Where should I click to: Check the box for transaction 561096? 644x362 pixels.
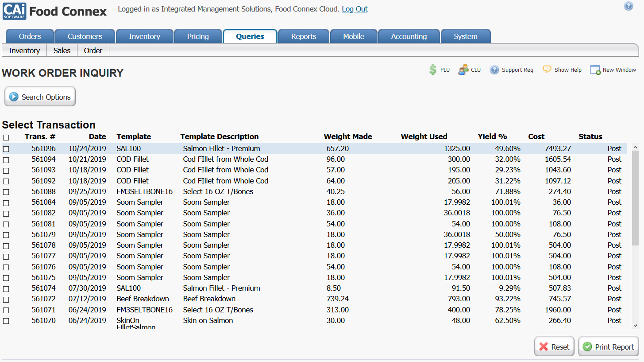pos(6,149)
